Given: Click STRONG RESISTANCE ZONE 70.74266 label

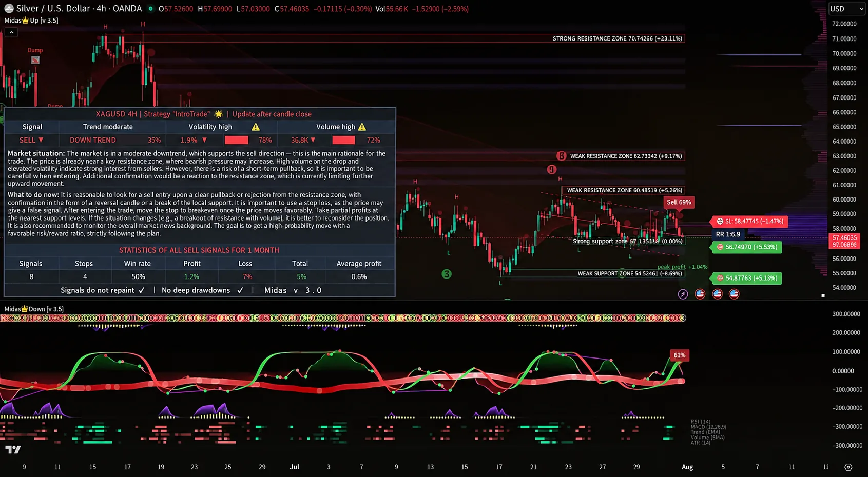Looking at the screenshot, I should (x=618, y=38).
